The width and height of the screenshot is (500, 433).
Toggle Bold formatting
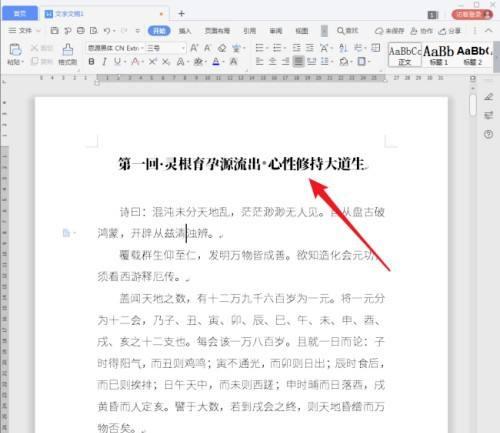(91, 62)
